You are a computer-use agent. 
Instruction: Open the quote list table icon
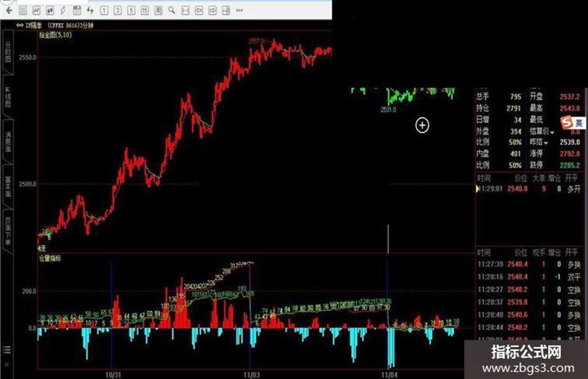pyautogui.click(x=23, y=11)
